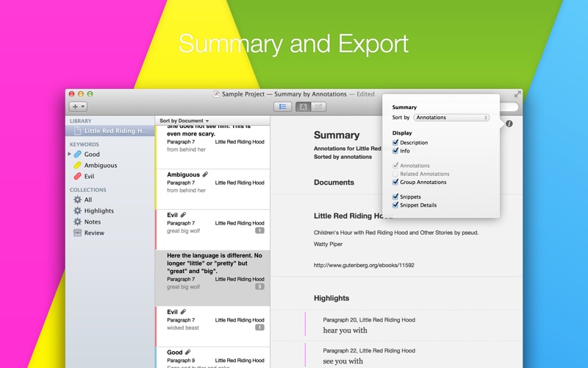Click the yellow Ambiguous keyword tag icon
The height and width of the screenshot is (368, 588).
77,165
